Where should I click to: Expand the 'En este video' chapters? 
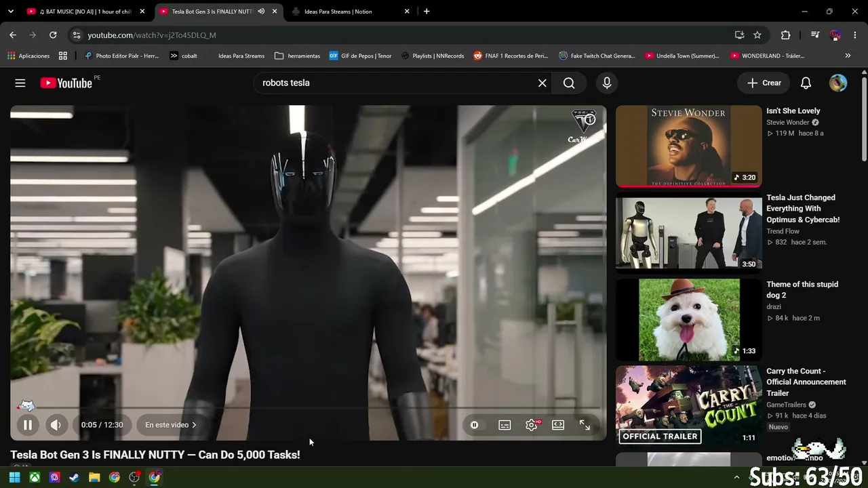click(x=171, y=425)
